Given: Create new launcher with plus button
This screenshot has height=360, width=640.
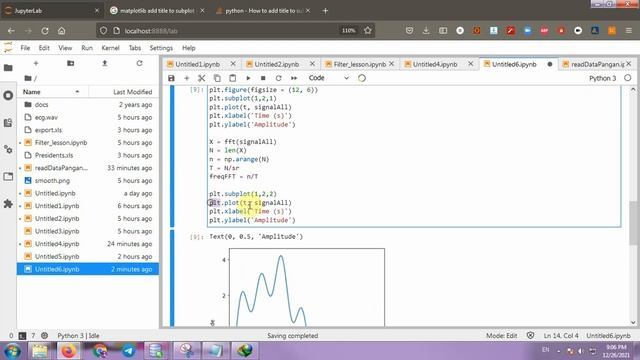Looking at the screenshot, I should [x=36, y=63].
